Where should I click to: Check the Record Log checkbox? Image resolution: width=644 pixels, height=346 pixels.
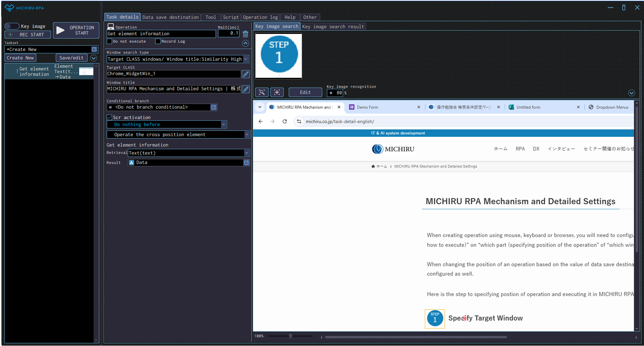pyautogui.click(x=158, y=42)
